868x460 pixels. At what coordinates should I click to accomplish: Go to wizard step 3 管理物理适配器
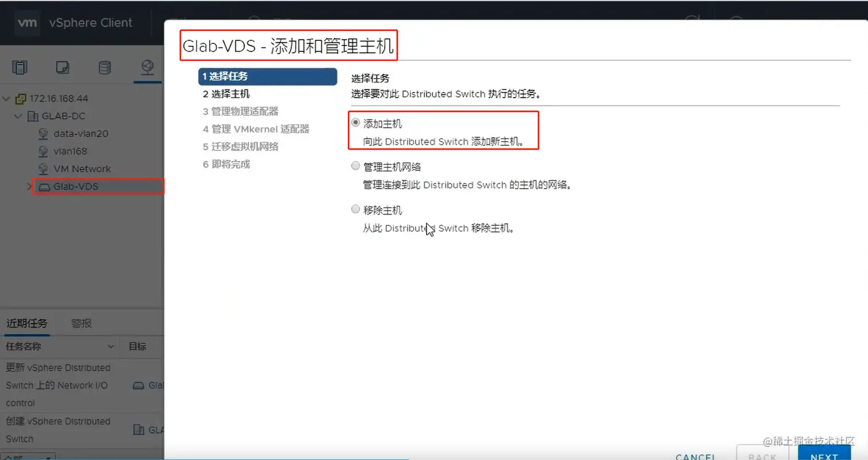coord(241,111)
